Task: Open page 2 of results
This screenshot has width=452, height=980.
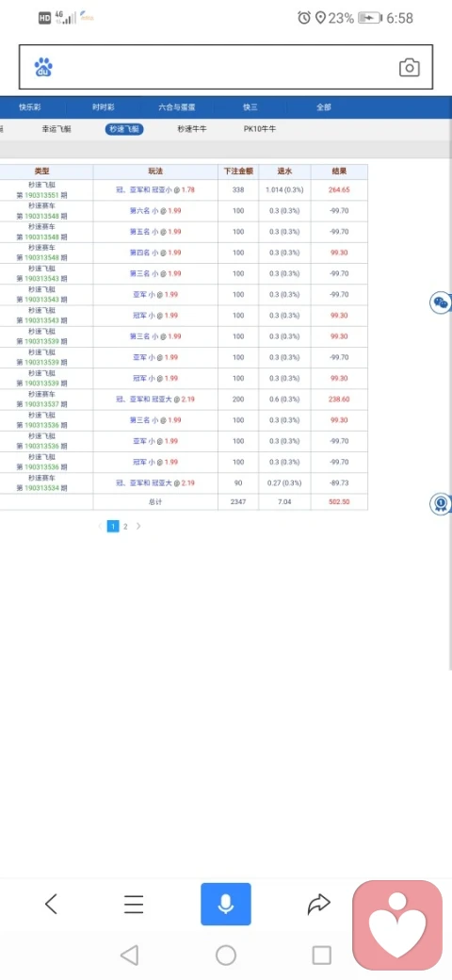Action: [125, 526]
